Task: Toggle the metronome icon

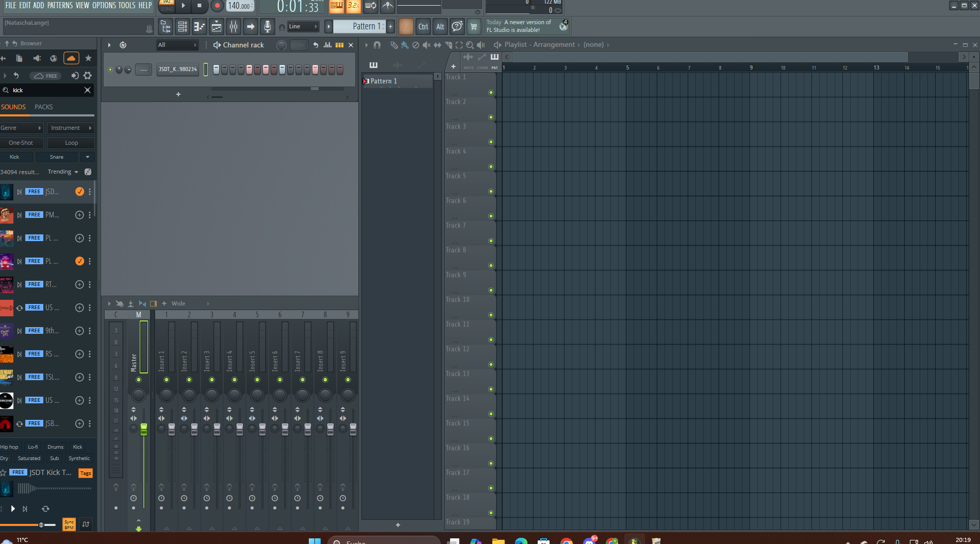Action: (x=388, y=6)
